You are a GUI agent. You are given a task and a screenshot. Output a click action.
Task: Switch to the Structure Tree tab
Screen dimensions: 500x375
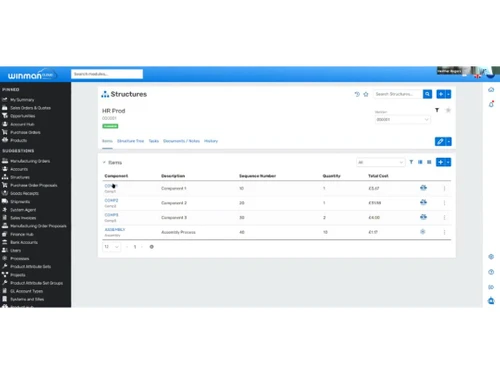(131, 141)
